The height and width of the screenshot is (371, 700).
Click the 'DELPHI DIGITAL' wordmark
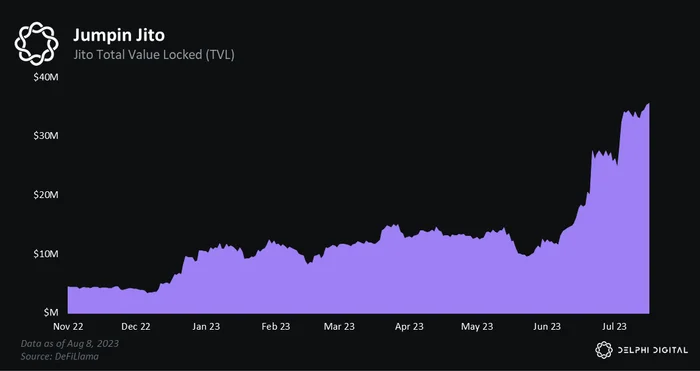(x=653, y=350)
